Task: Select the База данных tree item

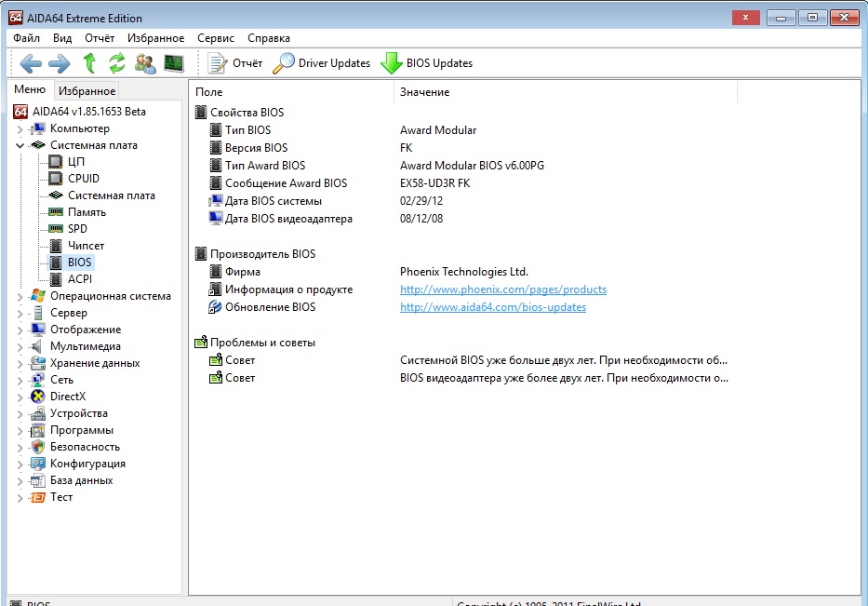Action: 81,480
